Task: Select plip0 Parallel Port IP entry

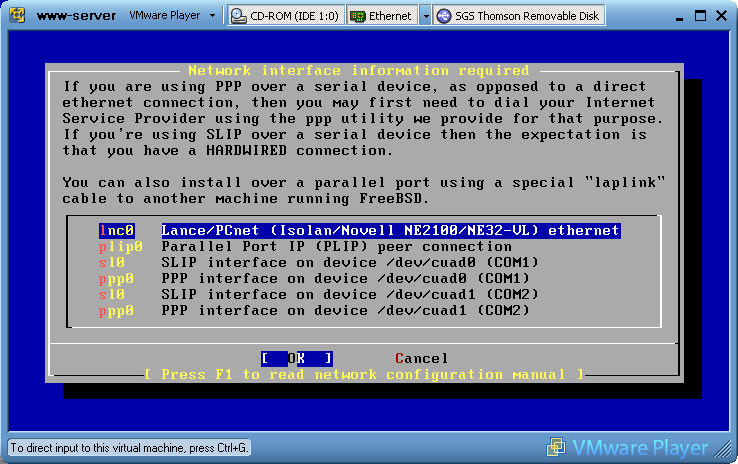Action: [305, 246]
